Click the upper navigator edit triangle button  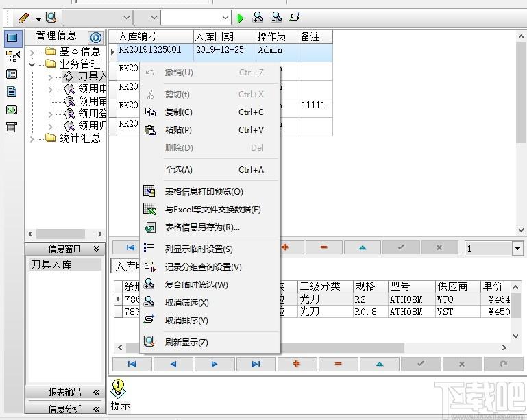(363, 247)
